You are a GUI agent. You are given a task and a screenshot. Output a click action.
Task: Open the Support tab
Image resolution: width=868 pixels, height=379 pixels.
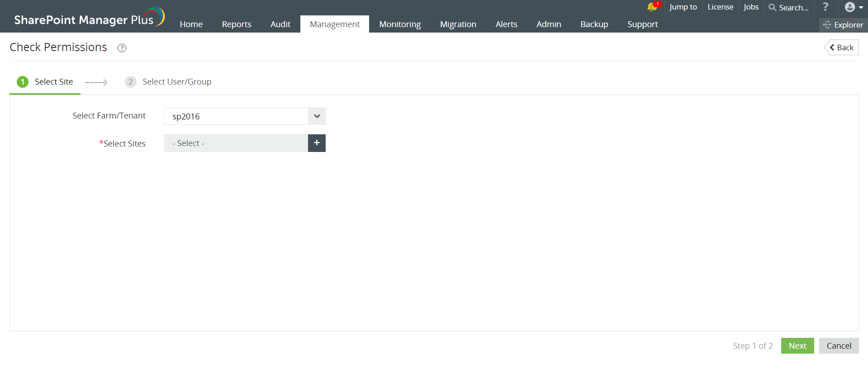tap(642, 24)
